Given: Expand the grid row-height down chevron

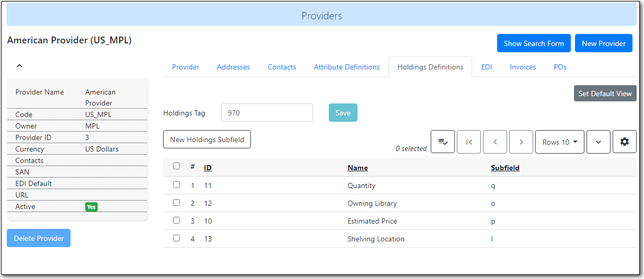Looking at the screenshot, I should click(x=599, y=142).
